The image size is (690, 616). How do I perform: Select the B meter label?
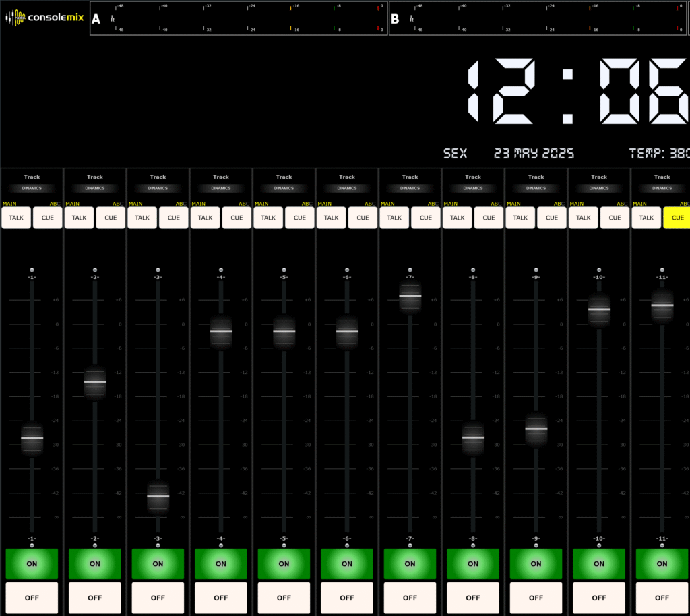click(x=395, y=19)
